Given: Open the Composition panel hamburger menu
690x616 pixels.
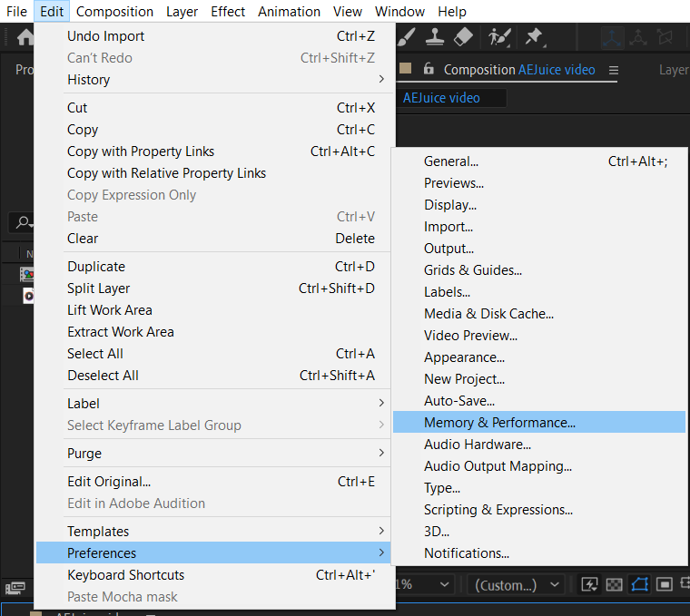Looking at the screenshot, I should click(614, 70).
